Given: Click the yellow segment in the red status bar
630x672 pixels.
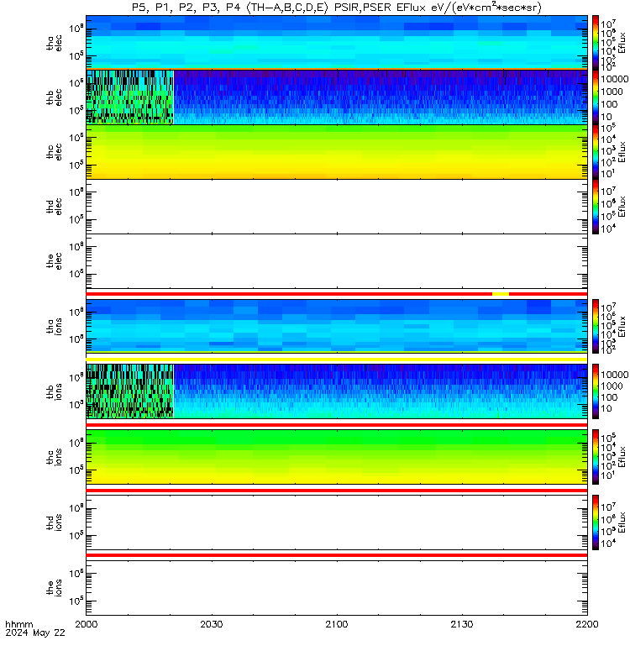Looking at the screenshot, I should pyautogui.click(x=500, y=294).
